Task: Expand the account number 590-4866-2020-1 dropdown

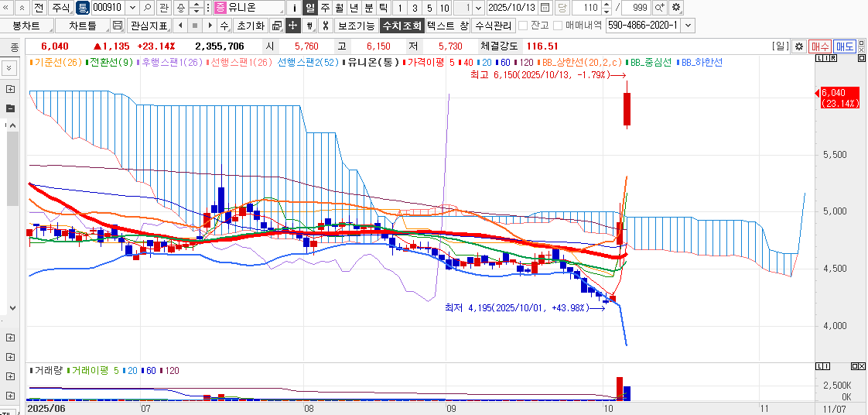Action: coord(689,26)
